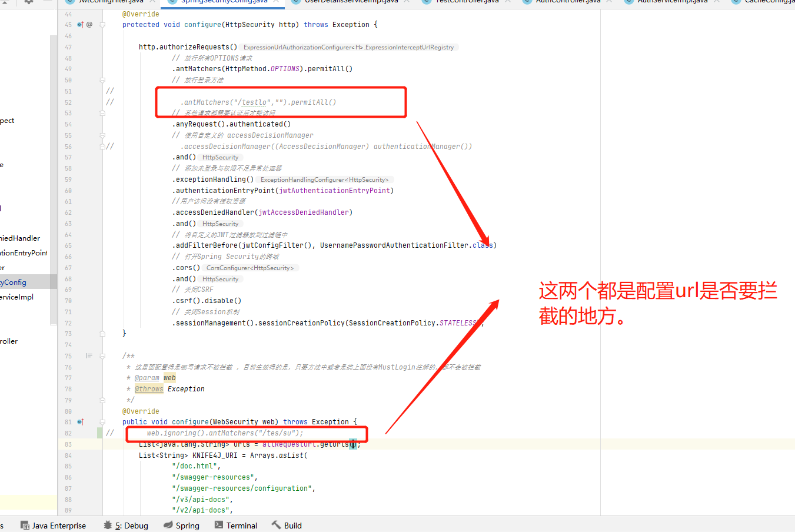The image size is (795, 532).
Task: Click 'anyRequest().authenticated()' on line 54
Action: [232, 124]
